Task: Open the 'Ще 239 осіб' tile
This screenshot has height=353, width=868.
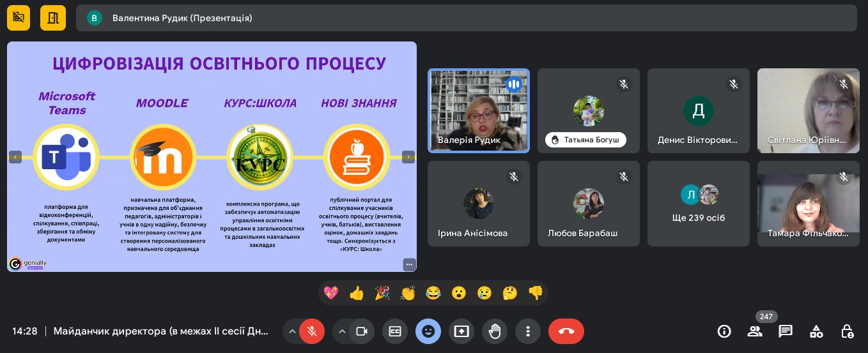Action: (699, 204)
